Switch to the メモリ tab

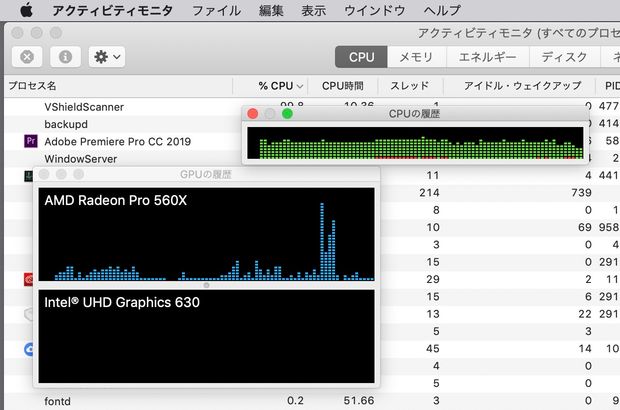(x=416, y=57)
